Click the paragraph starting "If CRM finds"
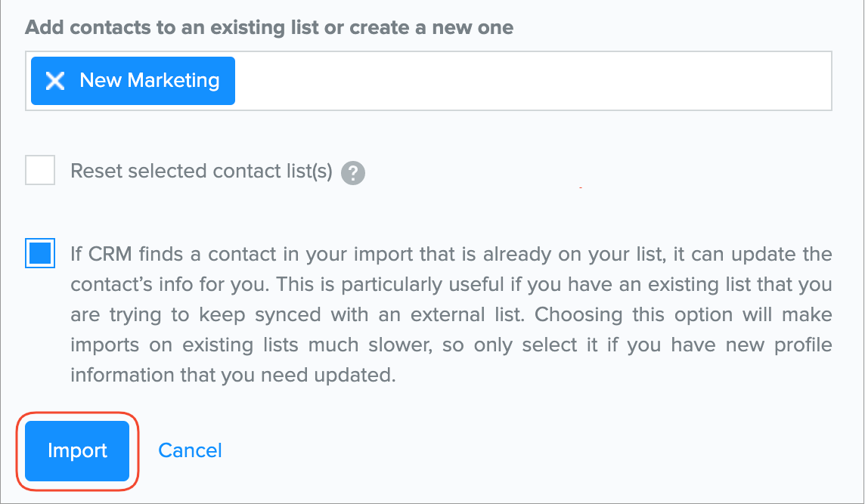 tap(451, 314)
